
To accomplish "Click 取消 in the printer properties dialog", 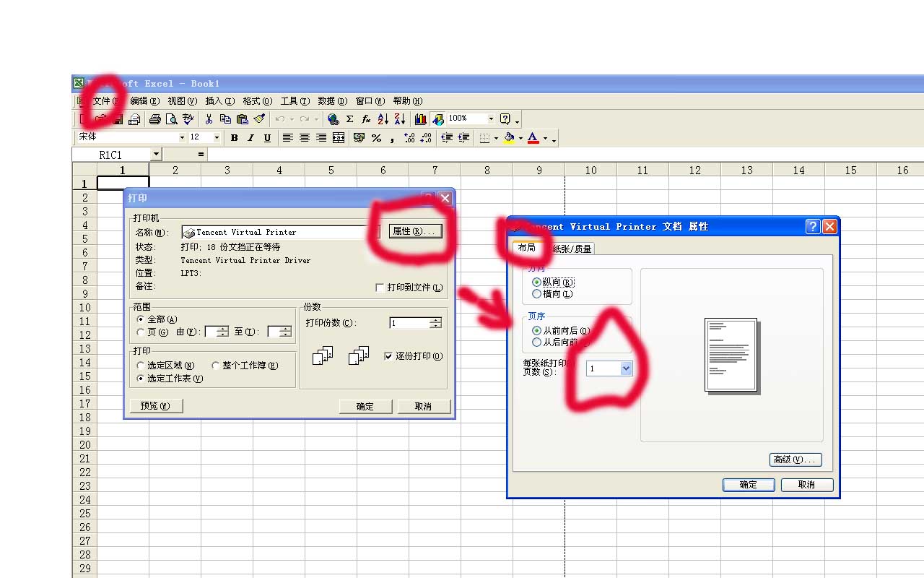I will (x=807, y=485).
